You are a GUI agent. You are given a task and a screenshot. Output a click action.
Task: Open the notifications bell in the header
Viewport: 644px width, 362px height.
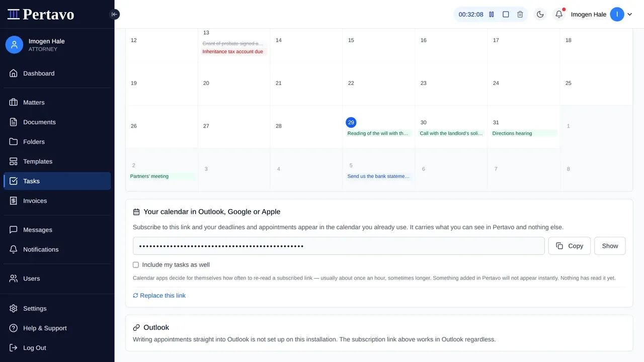coord(559,15)
